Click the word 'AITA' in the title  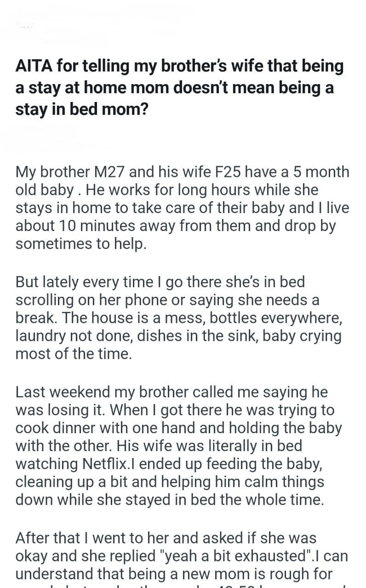pos(34,66)
